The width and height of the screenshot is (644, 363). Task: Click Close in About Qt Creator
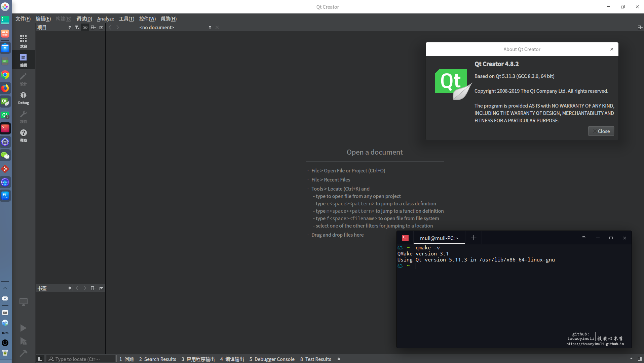click(601, 131)
